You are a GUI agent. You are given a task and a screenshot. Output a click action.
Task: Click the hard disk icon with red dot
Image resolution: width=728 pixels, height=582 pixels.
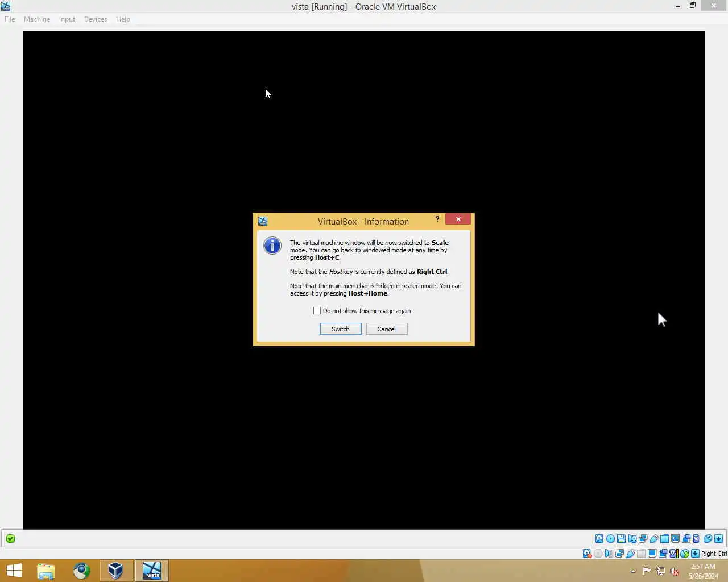tap(587, 554)
